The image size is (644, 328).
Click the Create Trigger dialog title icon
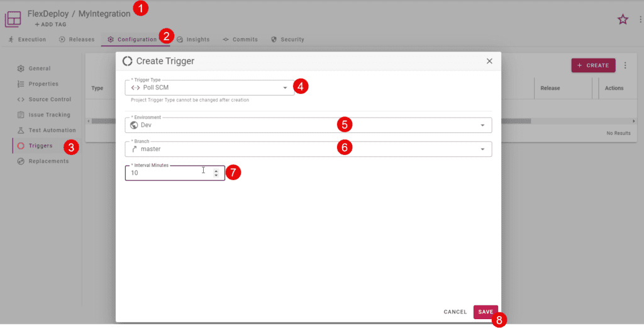[x=127, y=61]
